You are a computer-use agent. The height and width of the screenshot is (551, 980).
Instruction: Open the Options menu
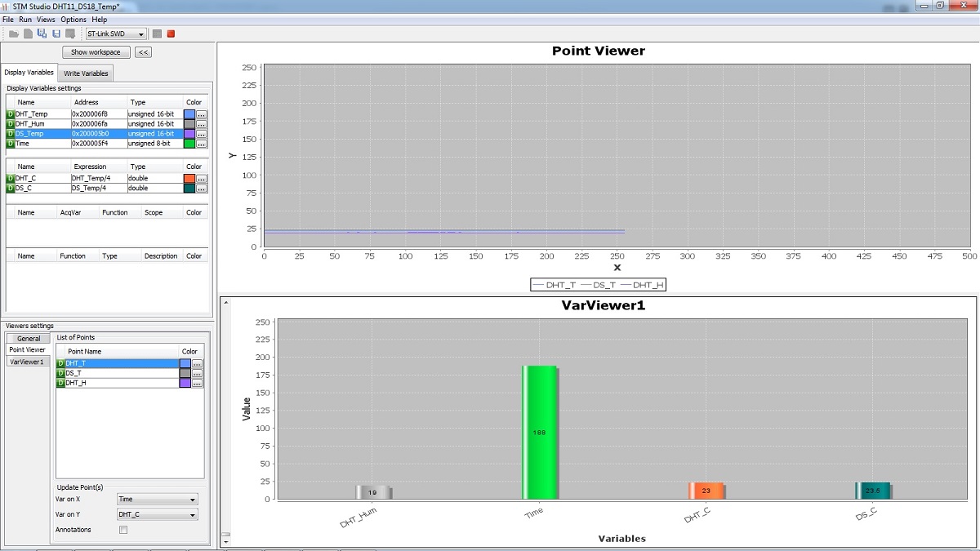coord(73,19)
